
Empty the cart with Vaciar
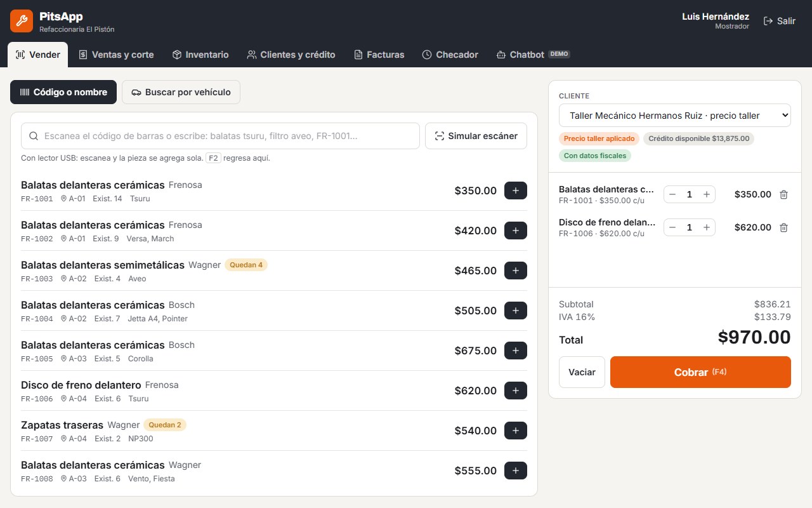(582, 372)
